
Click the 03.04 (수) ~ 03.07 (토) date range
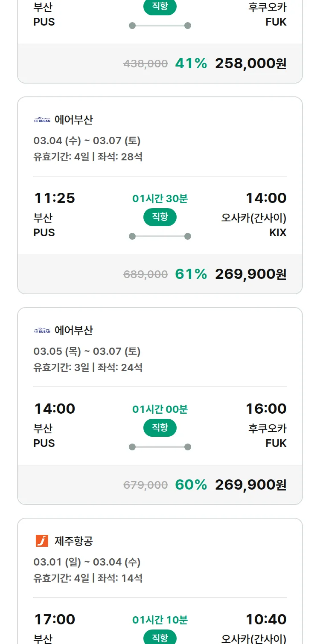click(87, 141)
